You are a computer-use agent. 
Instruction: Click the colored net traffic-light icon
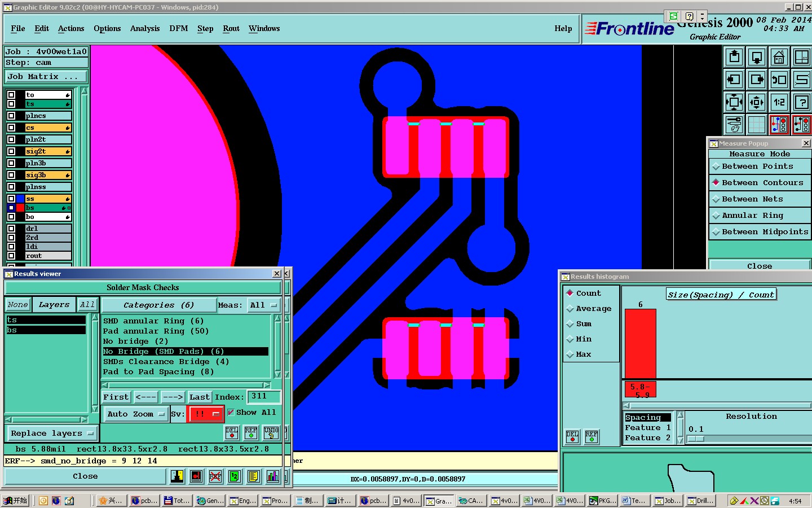pos(779,125)
